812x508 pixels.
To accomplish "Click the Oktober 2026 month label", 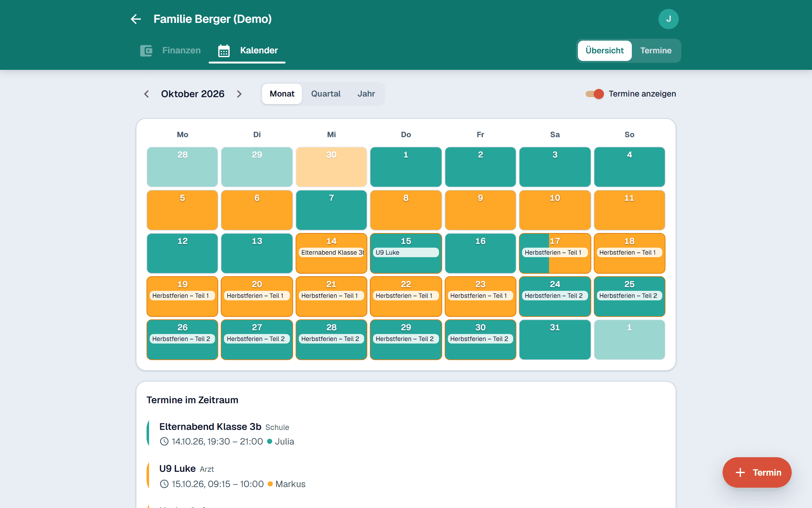I will coord(193,94).
